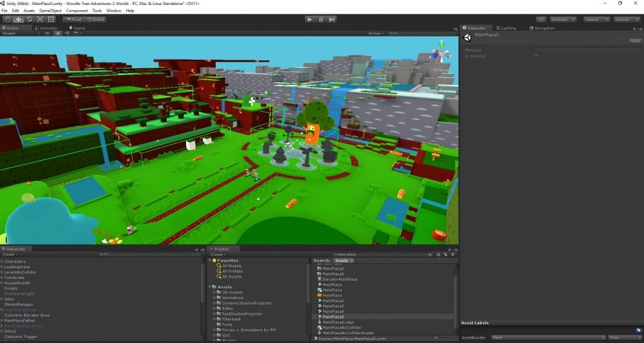Screen dimensions: 644x343
Task: Select the Move tool in toolbar
Action: (18, 19)
